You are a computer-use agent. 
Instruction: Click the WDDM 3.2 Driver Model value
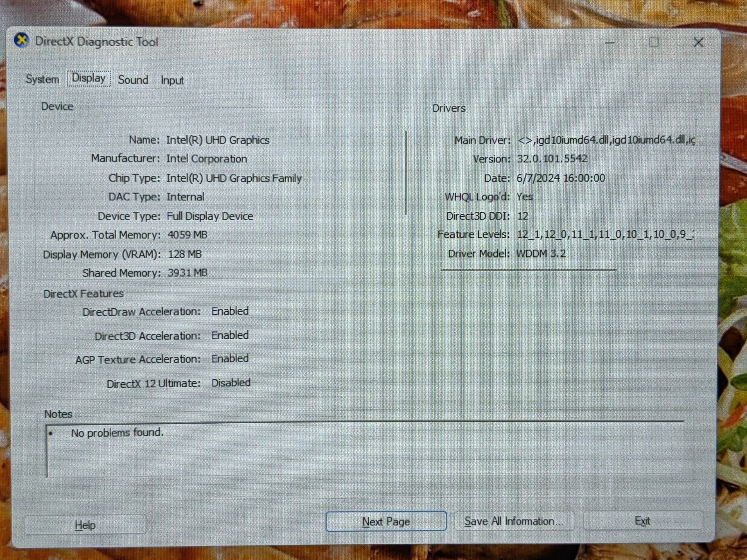pos(541,254)
